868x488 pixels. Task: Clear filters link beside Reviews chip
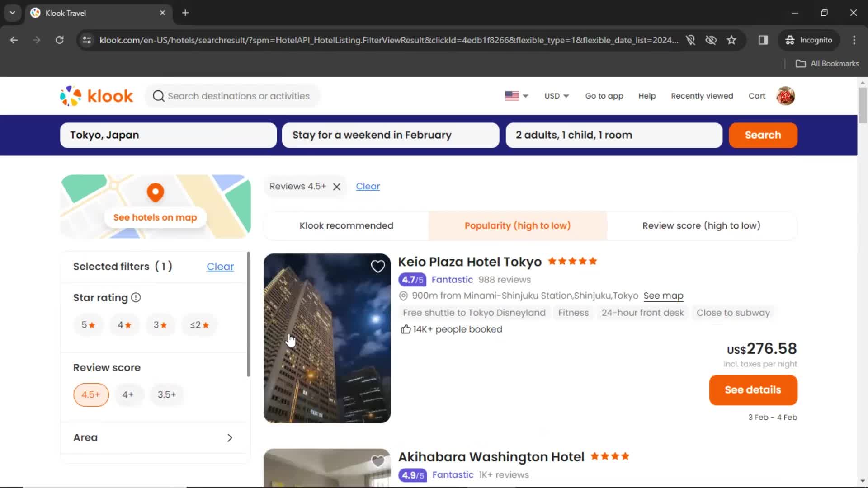(x=368, y=187)
